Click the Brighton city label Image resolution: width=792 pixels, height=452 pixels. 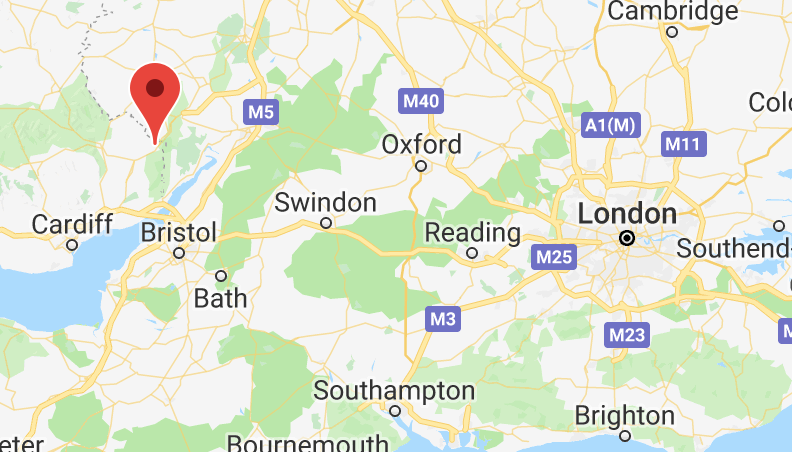pyautogui.click(x=624, y=416)
